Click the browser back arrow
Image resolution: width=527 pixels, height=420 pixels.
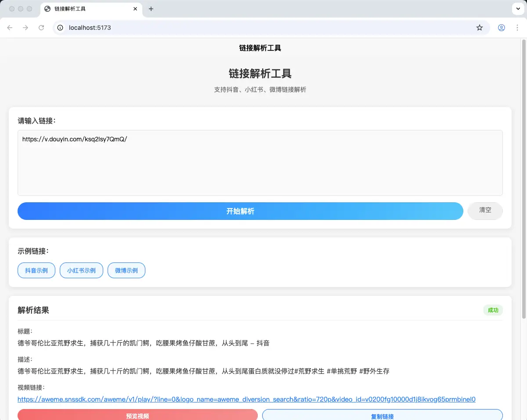tap(10, 28)
